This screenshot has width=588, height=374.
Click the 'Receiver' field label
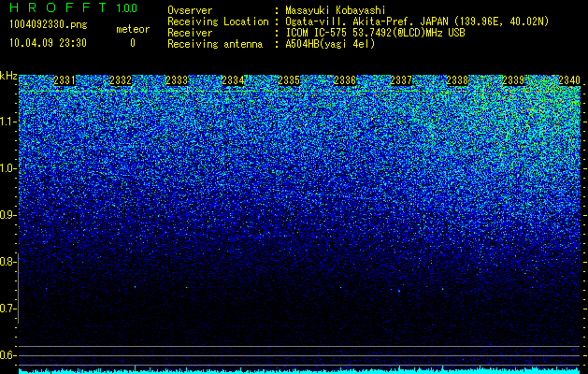pyautogui.click(x=190, y=33)
